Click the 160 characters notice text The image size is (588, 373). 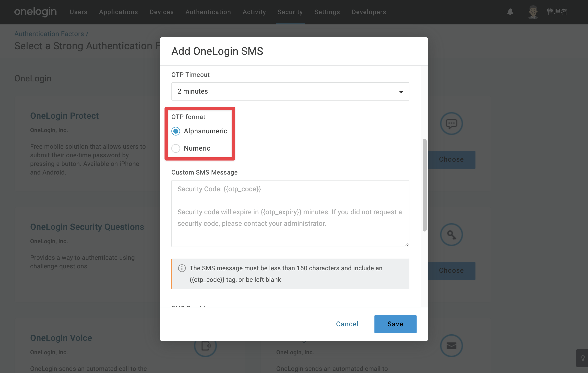tap(286, 274)
